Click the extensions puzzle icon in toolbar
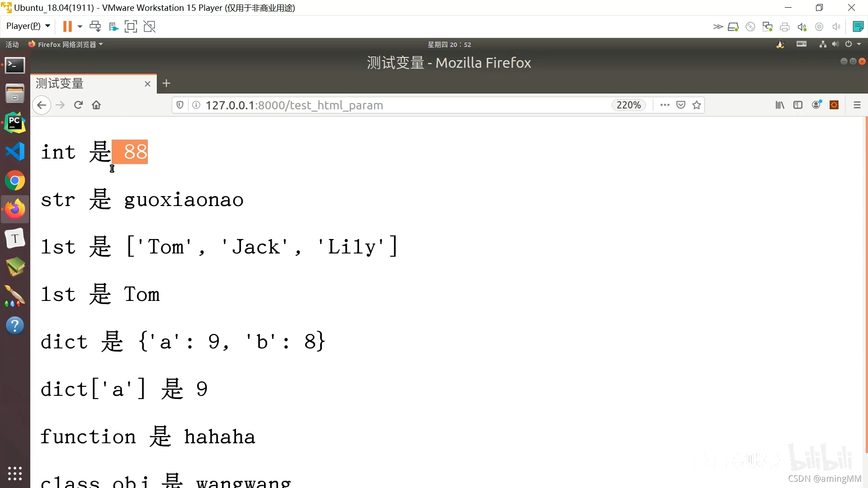The height and width of the screenshot is (488, 868). point(835,105)
